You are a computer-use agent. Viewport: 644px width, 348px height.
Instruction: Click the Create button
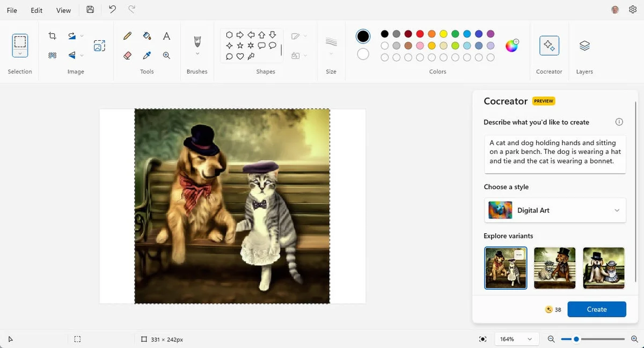(x=596, y=309)
